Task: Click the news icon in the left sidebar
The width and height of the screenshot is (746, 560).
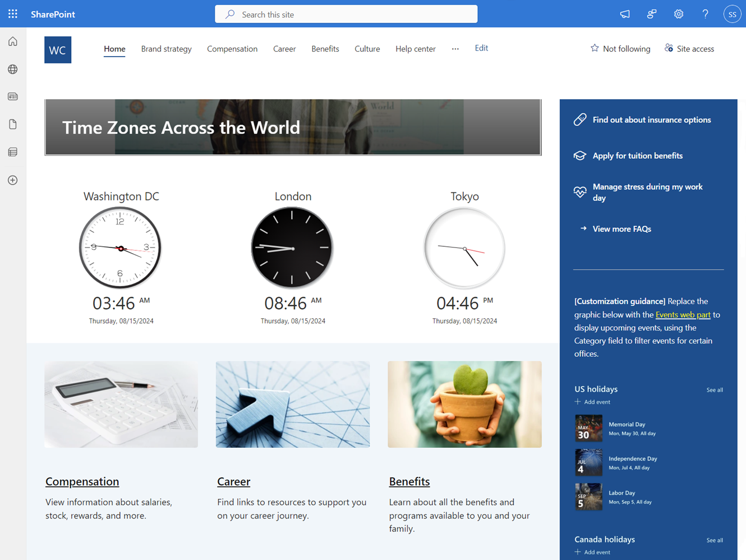Action: (x=12, y=96)
